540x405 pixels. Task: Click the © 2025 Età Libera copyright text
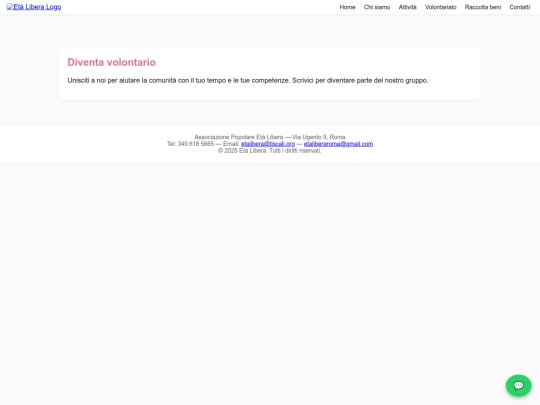[270, 151]
